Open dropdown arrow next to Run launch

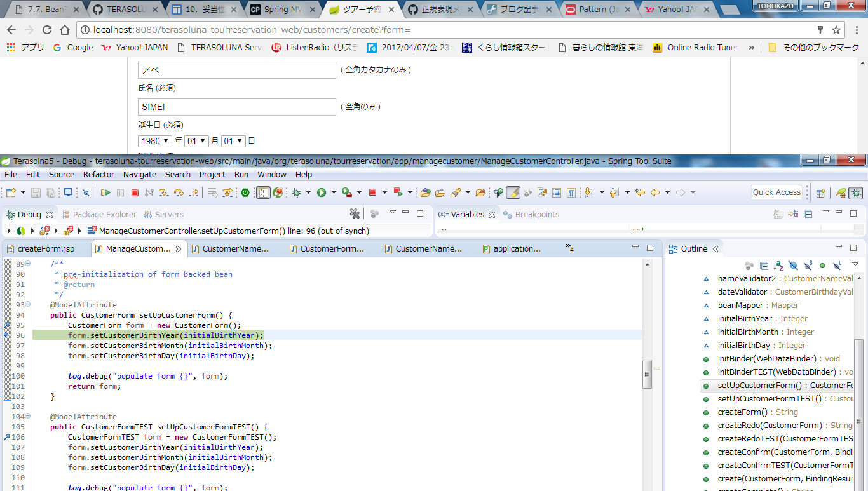click(x=334, y=192)
